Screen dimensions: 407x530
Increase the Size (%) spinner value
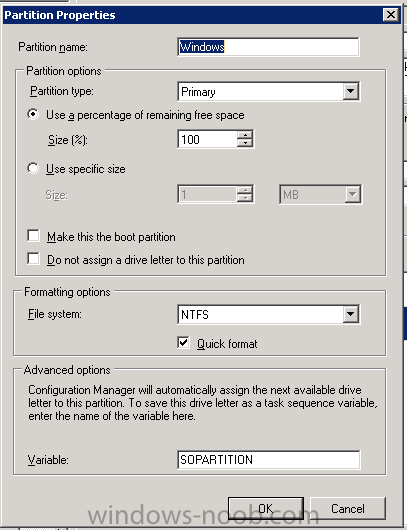(245, 135)
